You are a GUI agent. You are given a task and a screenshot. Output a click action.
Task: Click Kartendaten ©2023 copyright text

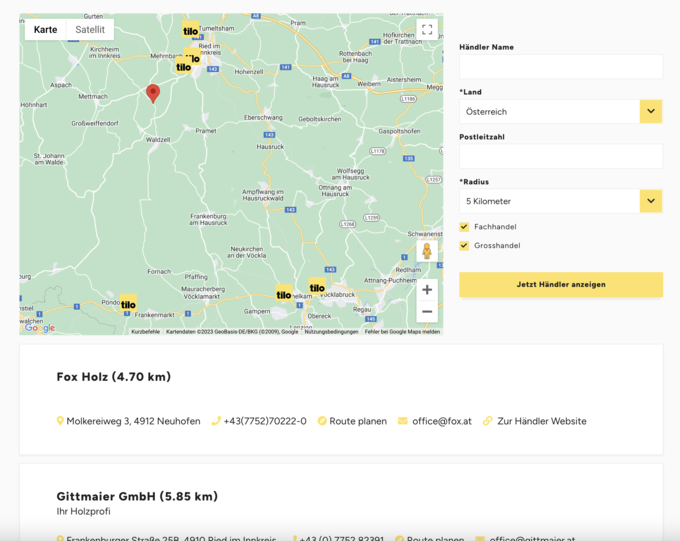pos(232,331)
